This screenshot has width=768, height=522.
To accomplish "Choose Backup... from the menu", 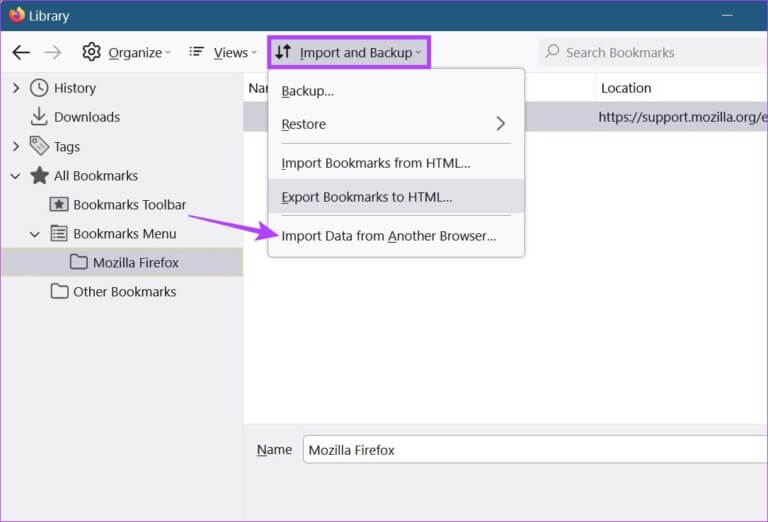I will pyautogui.click(x=396, y=91).
